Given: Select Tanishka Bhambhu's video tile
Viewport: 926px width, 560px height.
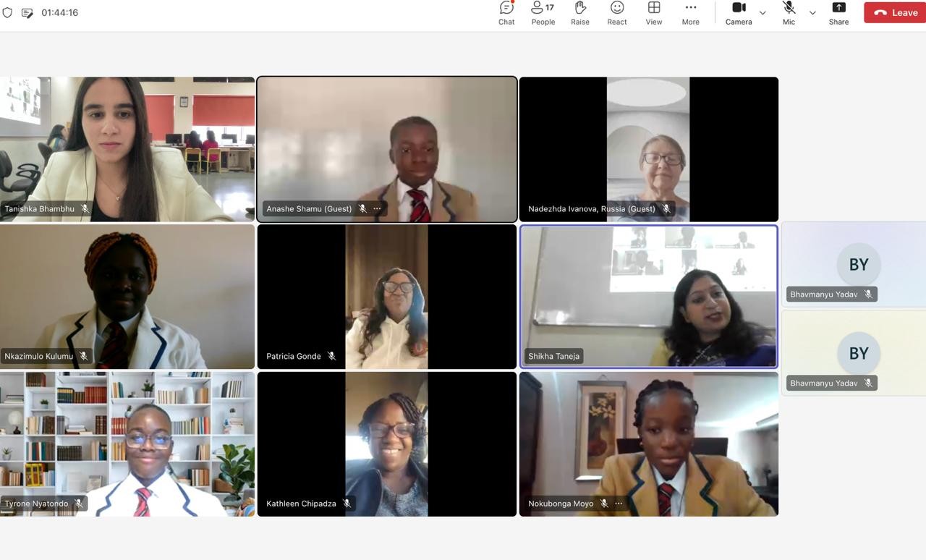Looking at the screenshot, I should (x=127, y=148).
